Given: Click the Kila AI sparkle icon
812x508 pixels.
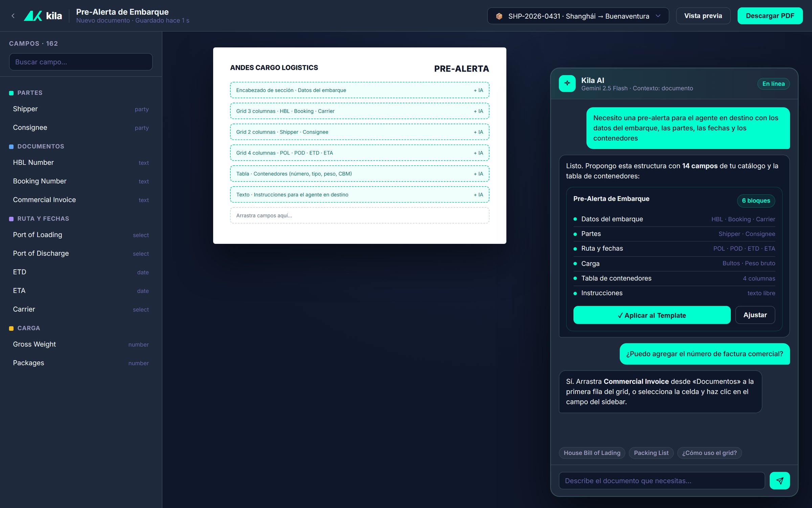Looking at the screenshot, I should [x=567, y=83].
